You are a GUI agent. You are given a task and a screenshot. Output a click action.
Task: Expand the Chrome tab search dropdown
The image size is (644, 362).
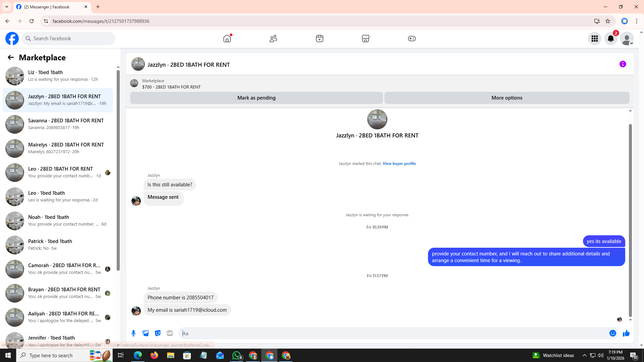[x=7, y=7]
